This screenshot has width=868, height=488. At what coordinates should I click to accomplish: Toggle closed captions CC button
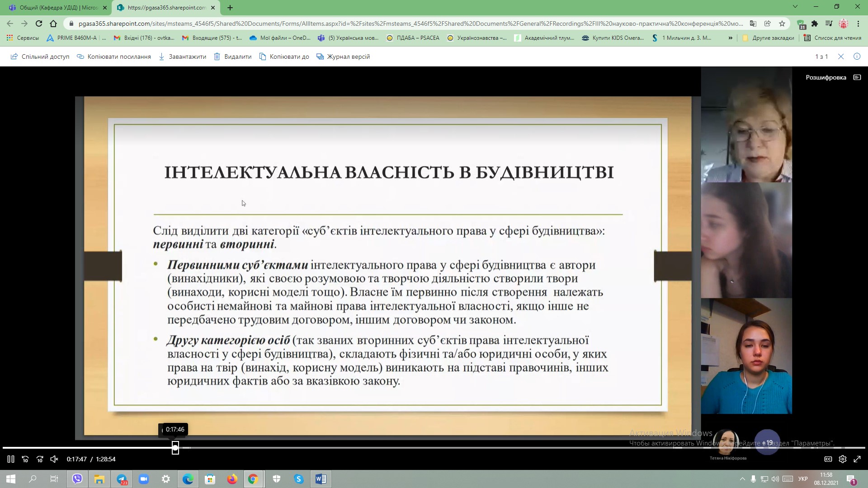point(828,459)
